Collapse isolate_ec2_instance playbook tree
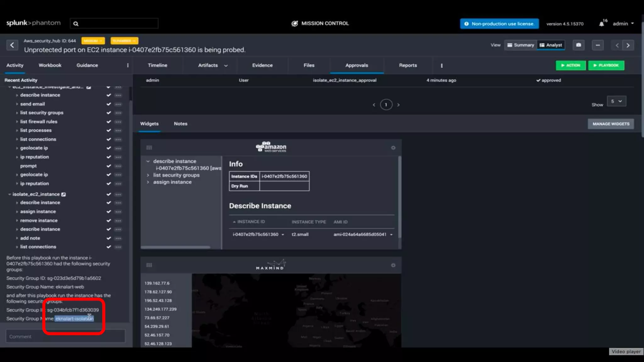This screenshot has height=362, width=644. coord(9,195)
